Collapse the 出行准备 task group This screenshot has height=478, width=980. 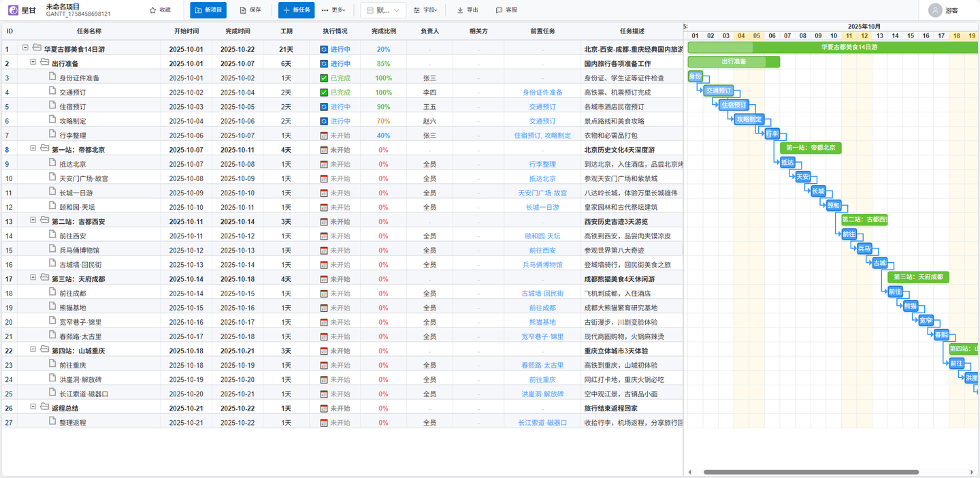coord(32,63)
